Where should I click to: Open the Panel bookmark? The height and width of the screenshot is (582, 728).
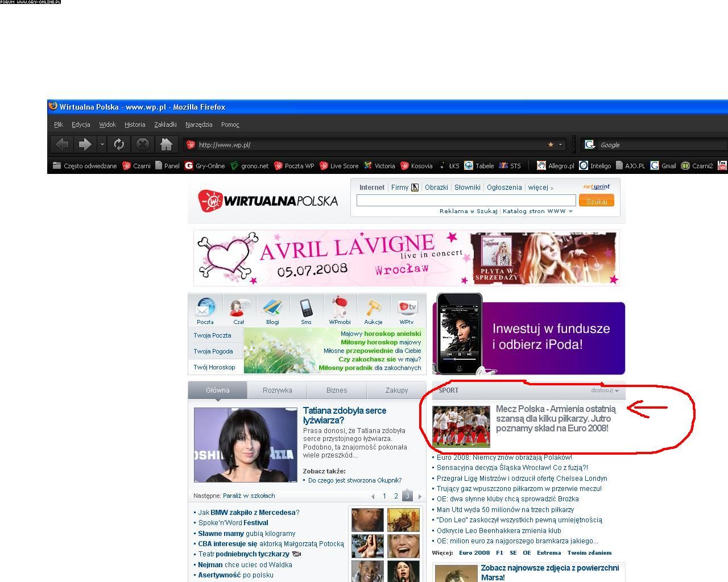click(x=167, y=166)
